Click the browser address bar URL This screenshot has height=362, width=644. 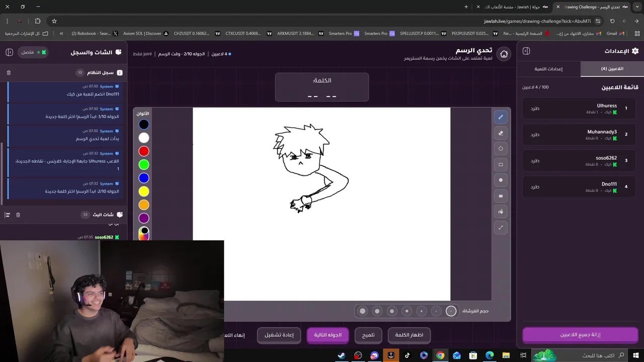[537, 21]
